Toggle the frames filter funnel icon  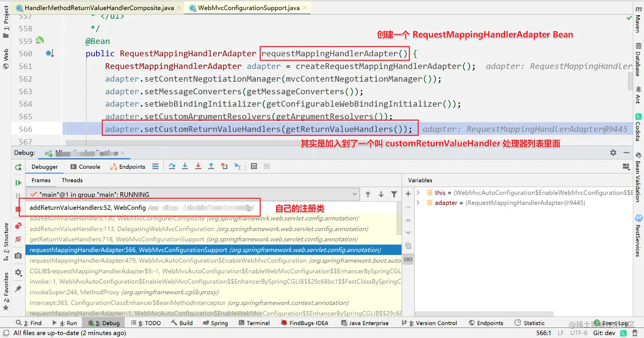click(x=394, y=194)
